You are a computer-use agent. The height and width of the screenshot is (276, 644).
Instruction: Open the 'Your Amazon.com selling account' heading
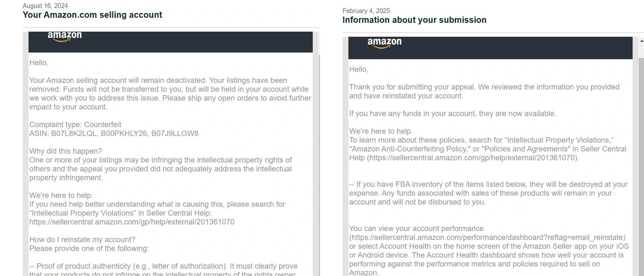tap(92, 15)
